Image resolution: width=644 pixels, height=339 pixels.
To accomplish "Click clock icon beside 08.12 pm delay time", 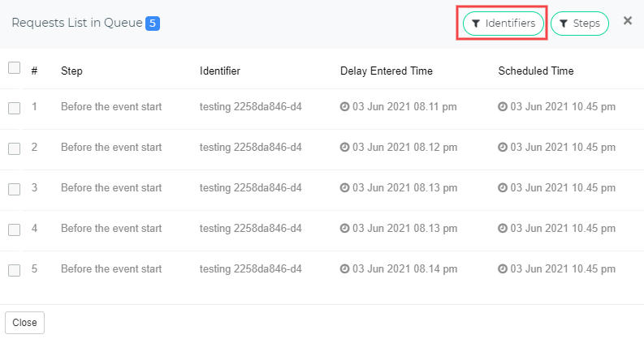I will point(344,147).
